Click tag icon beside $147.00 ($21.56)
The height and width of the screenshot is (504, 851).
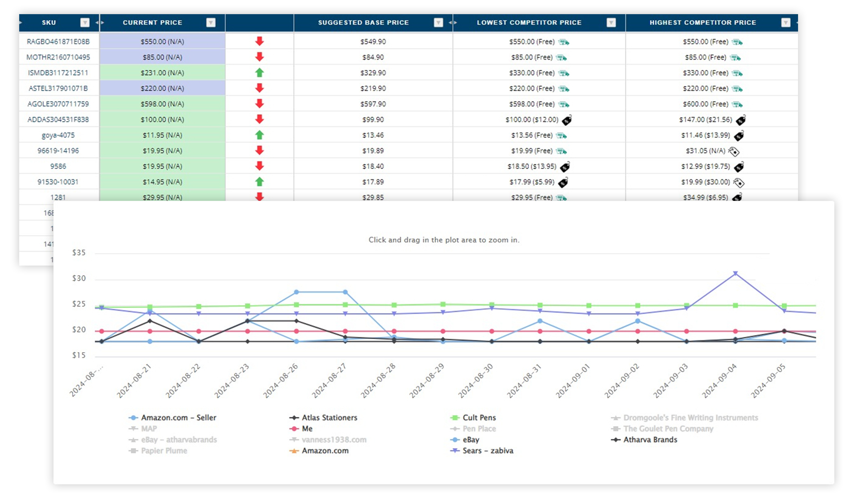[x=741, y=120]
